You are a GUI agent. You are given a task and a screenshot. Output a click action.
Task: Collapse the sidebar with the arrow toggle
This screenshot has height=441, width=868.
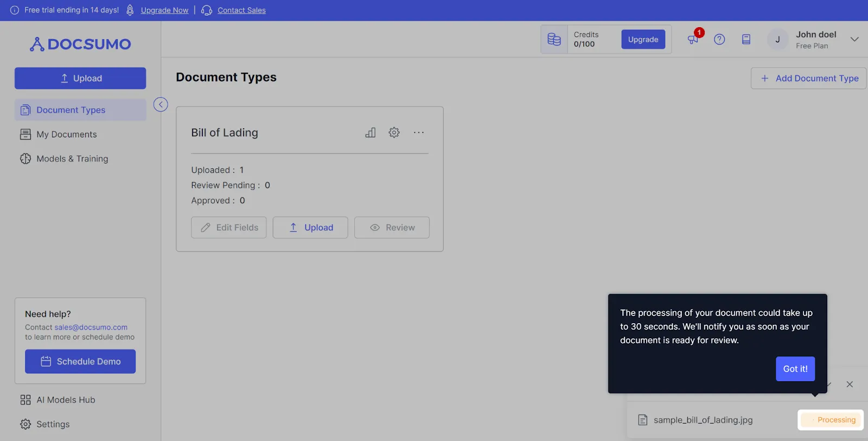[161, 104]
